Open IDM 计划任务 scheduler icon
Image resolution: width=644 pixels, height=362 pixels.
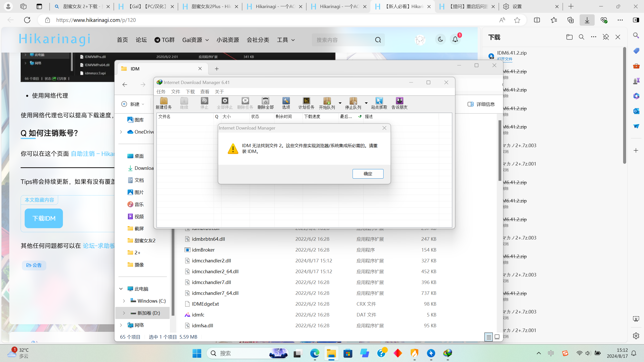click(x=306, y=103)
